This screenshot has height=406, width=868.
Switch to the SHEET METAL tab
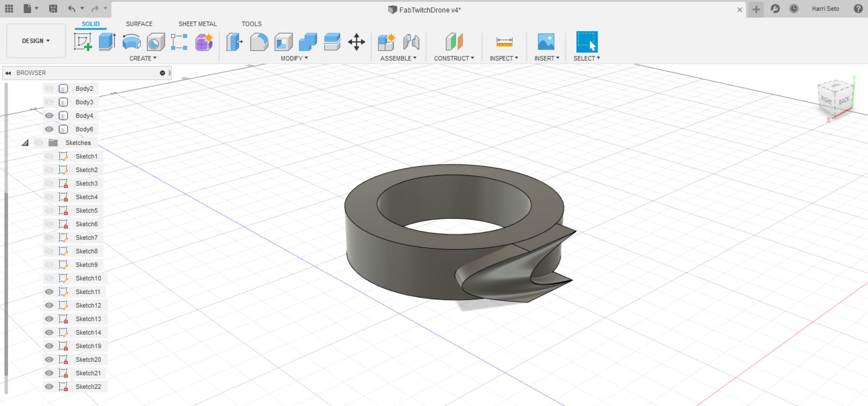[198, 24]
